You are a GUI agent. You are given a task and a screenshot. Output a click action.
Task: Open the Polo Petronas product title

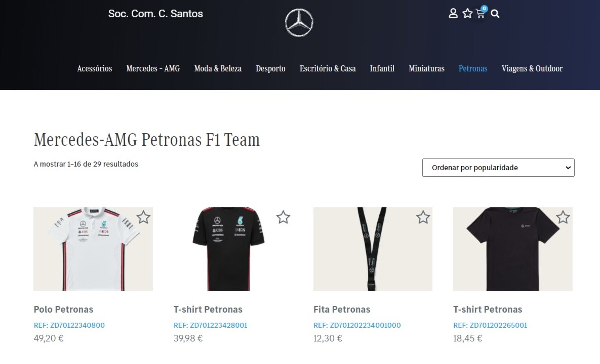click(63, 309)
